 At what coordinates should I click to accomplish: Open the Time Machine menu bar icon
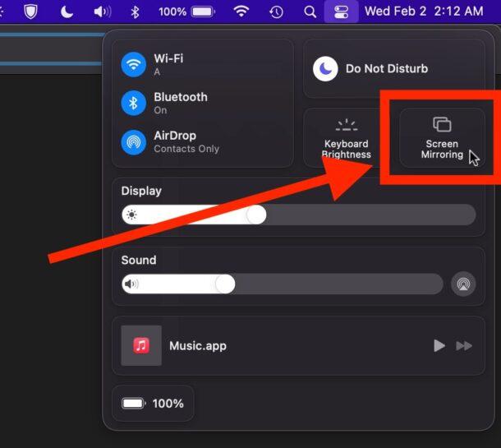[x=276, y=12]
